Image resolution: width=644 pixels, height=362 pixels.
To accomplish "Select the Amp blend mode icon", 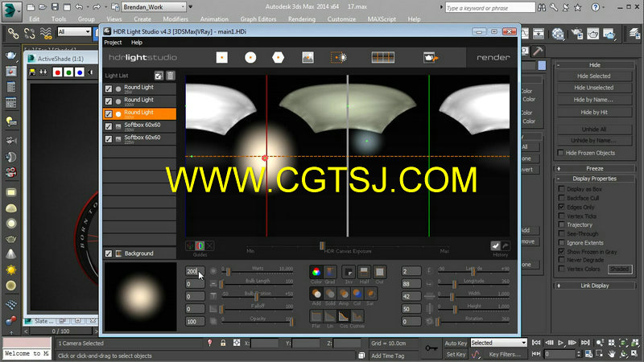I will point(344,294).
